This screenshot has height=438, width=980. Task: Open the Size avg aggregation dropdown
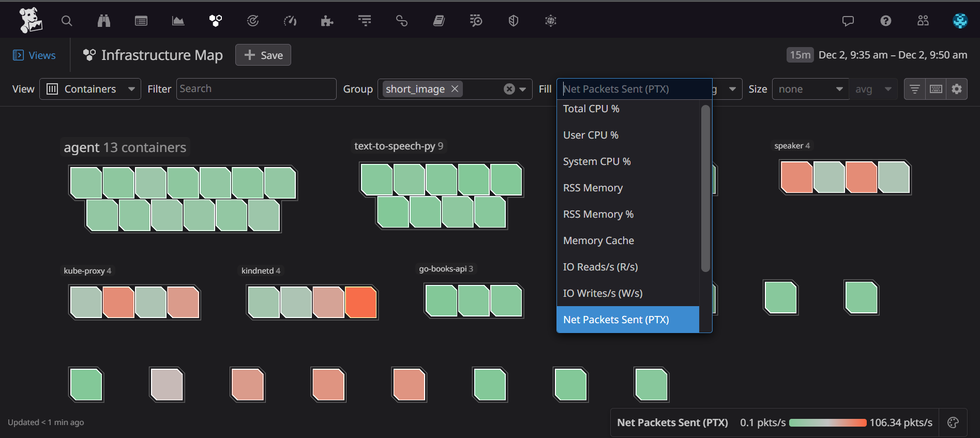(x=873, y=89)
